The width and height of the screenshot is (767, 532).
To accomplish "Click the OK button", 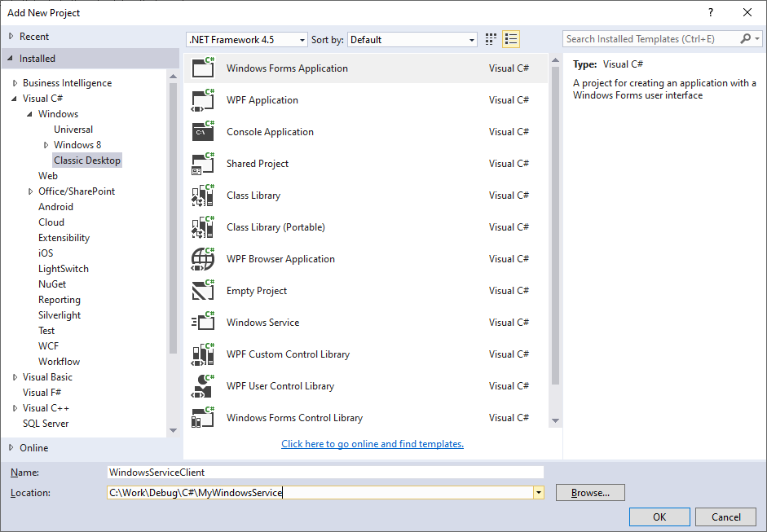I will pos(659,517).
